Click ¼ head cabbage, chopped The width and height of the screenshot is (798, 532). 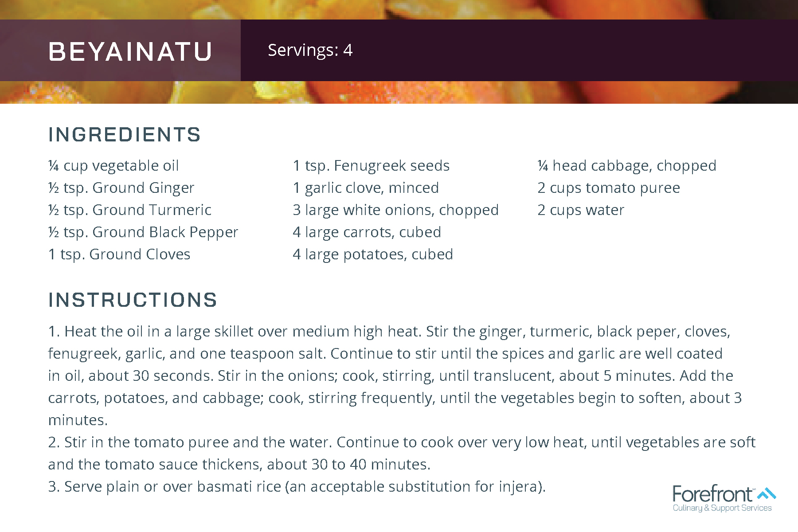point(627,166)
